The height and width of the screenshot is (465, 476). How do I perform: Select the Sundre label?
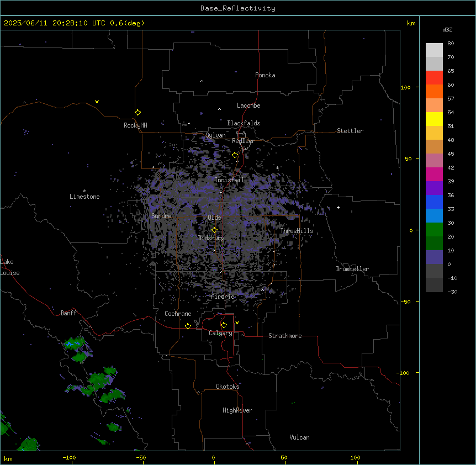(x=161, y=216)
